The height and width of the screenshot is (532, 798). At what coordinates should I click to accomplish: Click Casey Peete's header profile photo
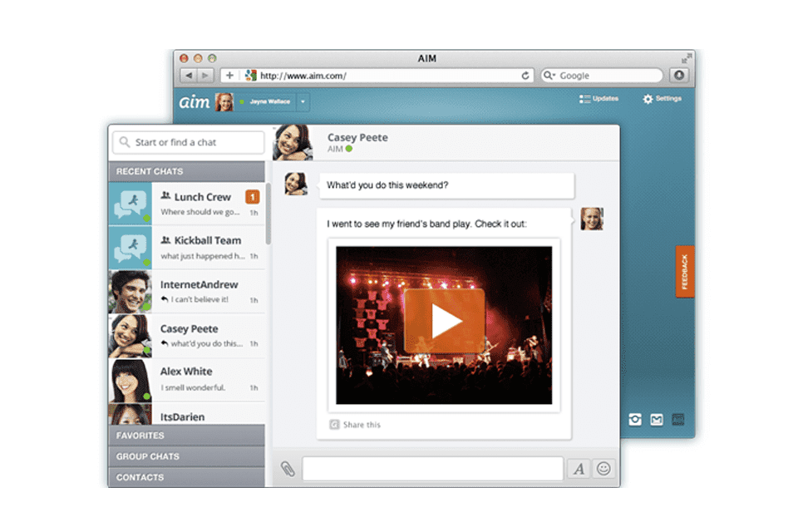pos(293,142)
